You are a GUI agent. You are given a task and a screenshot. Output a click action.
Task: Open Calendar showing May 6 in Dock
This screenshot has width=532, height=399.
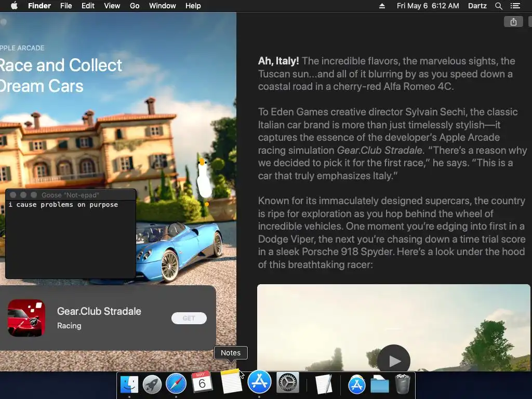pyautogui.click(x=202, y=383)
